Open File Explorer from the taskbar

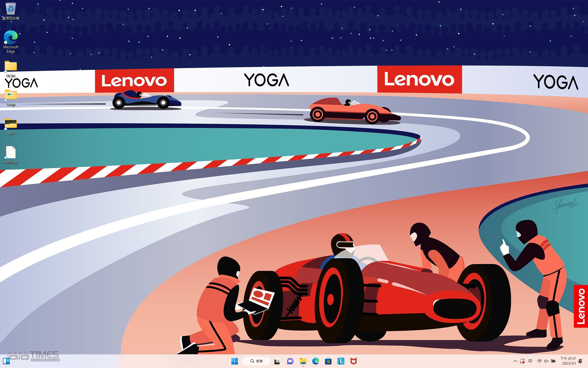(303, 361)
